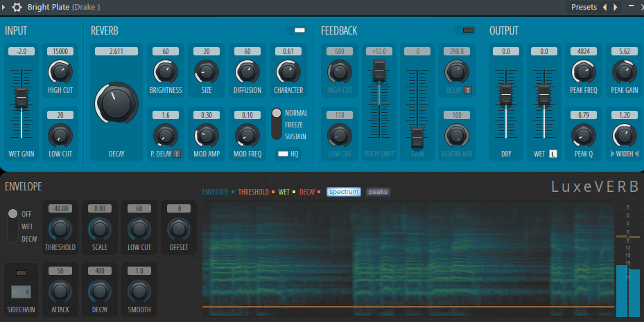Click the Wet Gain slider handle
The height and width of the screenshot is (322, 644).
click(21, 98)
